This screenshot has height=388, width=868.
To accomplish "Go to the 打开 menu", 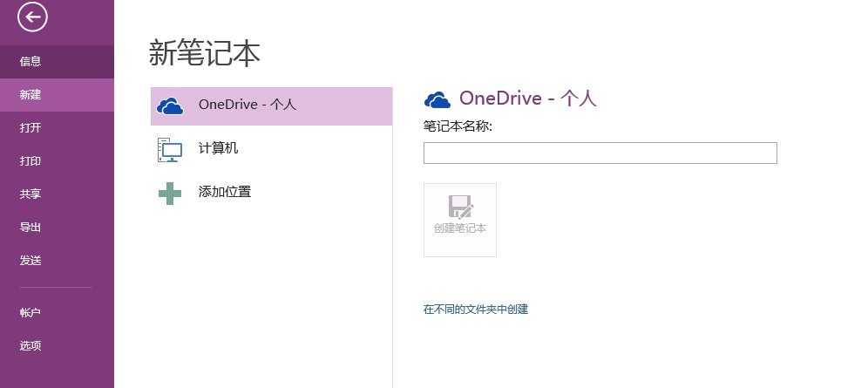I will [x=31, y=127].
